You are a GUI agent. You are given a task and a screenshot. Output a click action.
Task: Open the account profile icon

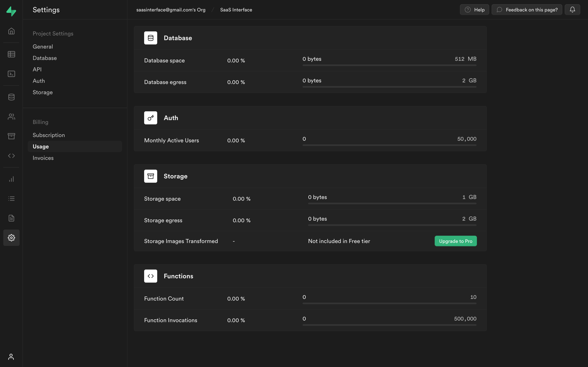[x=11, y=357]
